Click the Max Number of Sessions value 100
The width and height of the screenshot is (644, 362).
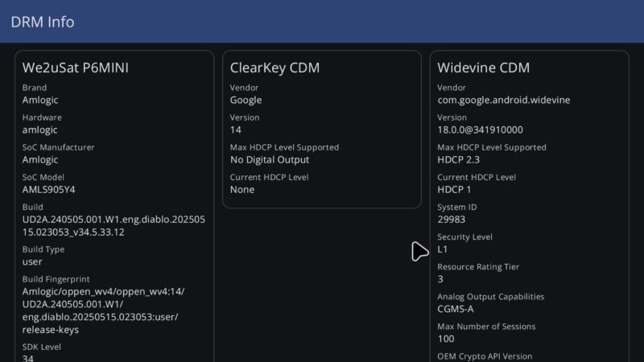point(446,339)
